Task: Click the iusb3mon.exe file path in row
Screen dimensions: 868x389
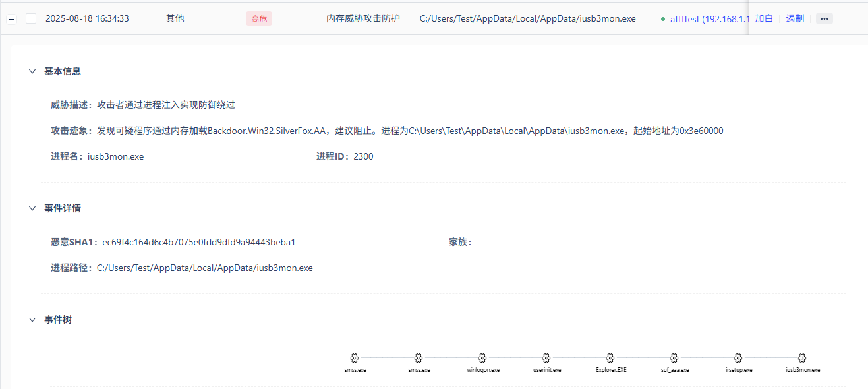Action: click(527, 19)
